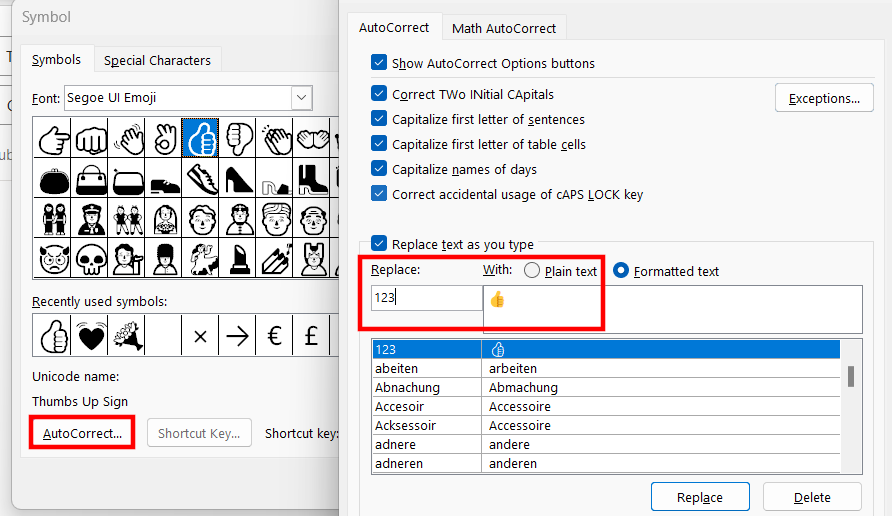Select the adneren to anderen entry
This screenshot has height=516, width=892.
606,463
